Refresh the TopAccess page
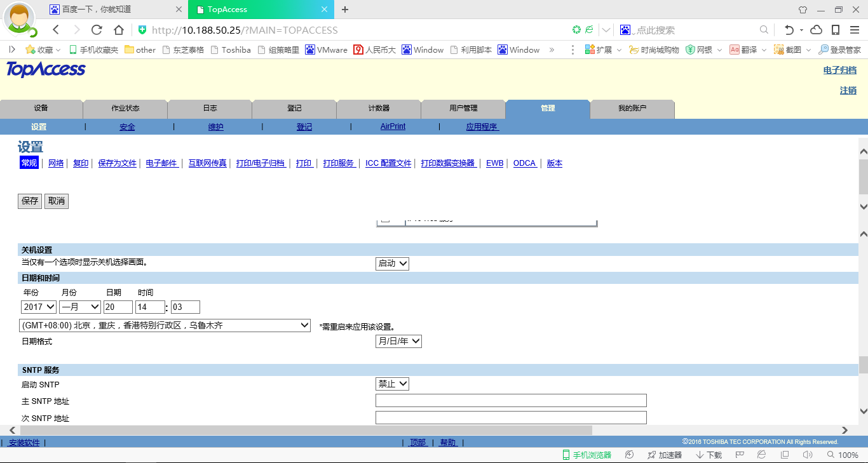 [97, 29]
